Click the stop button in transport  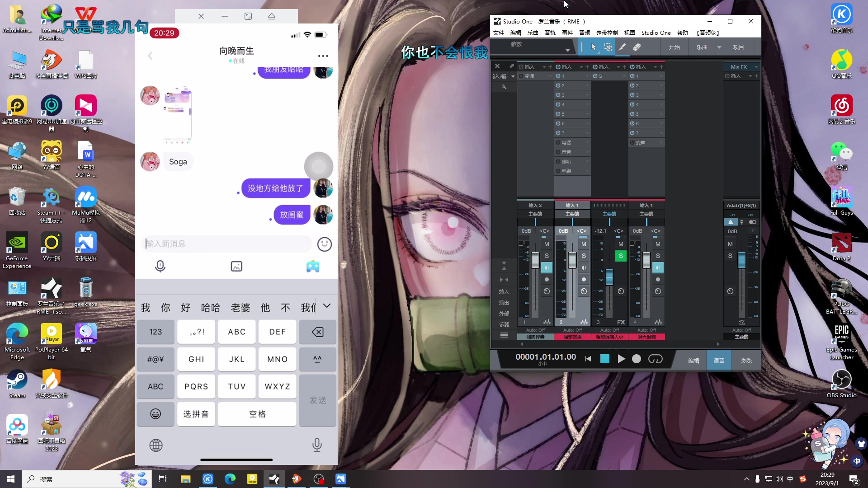605,359
